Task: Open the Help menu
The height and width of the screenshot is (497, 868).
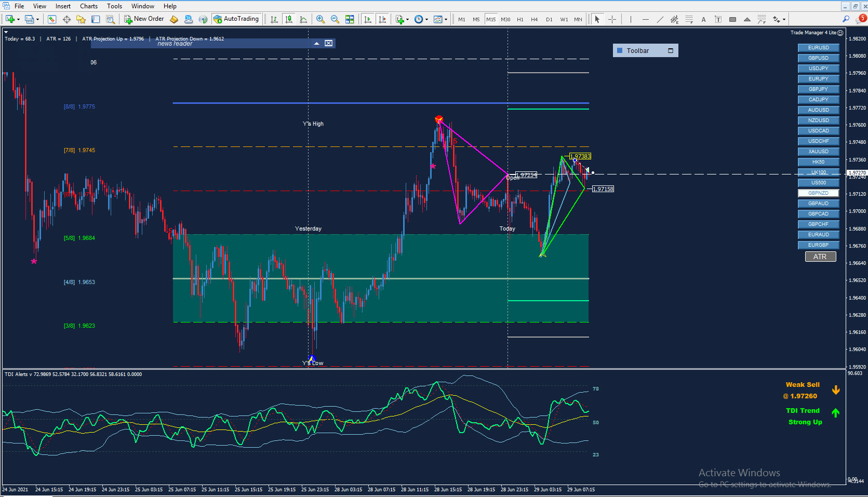Action: (x=170, y=6)
